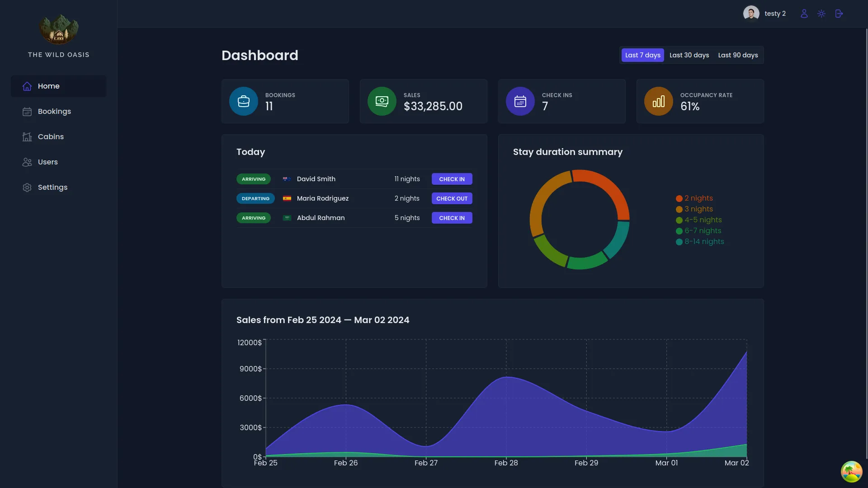
Task: Click the flag next to Abdul Rahman
Action: pyautogui.click(x=287, y=218)
